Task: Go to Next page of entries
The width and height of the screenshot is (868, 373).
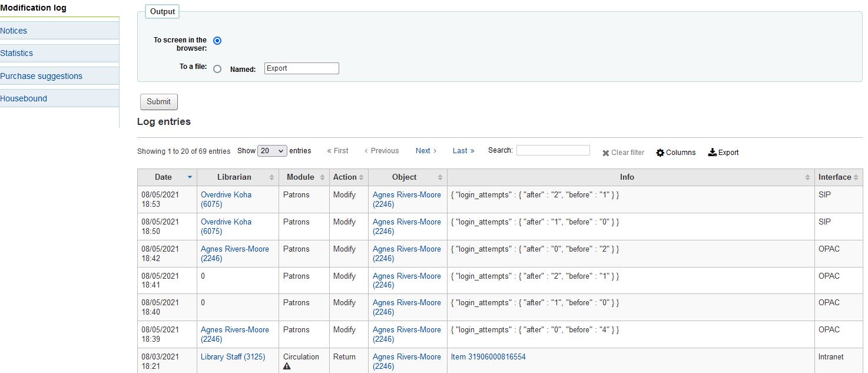Action: 426,151
